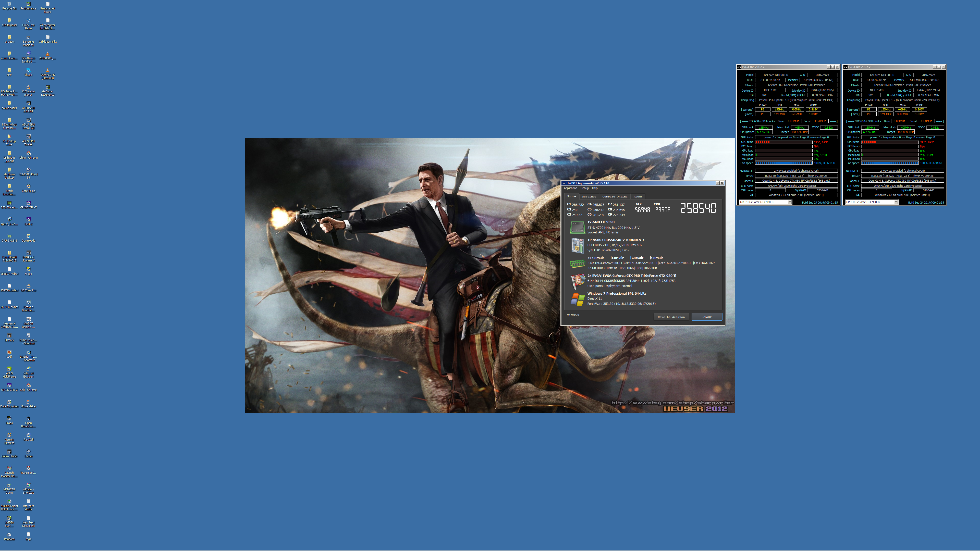Launch VLC media player shortcut
The image size is (980, 551).
click(x=28, y=91)
